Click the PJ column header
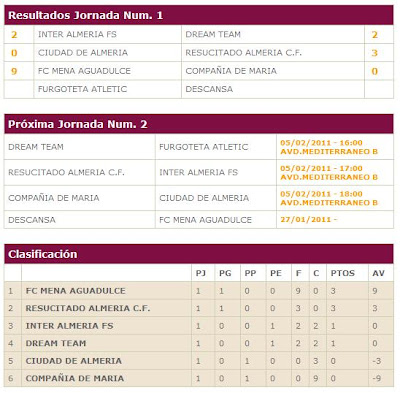This screenshot has height=393, width=400. click(x=201, y=273)
